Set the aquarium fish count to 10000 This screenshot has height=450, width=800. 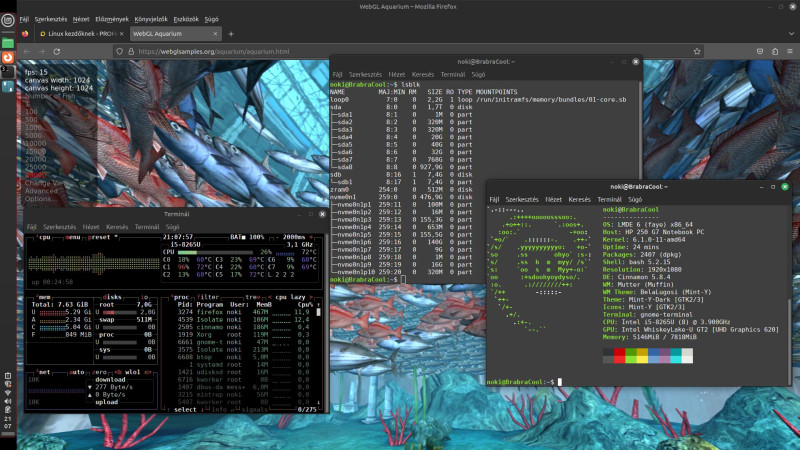(x=35, y=143)
